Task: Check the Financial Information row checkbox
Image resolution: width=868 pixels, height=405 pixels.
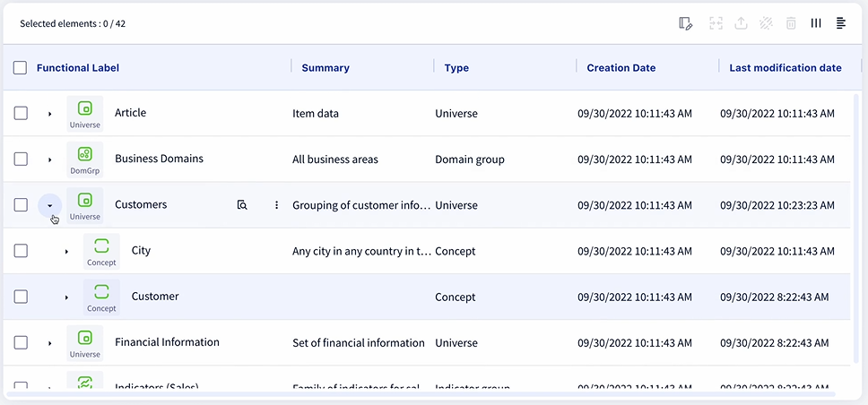Action: (x=21, y=342)
